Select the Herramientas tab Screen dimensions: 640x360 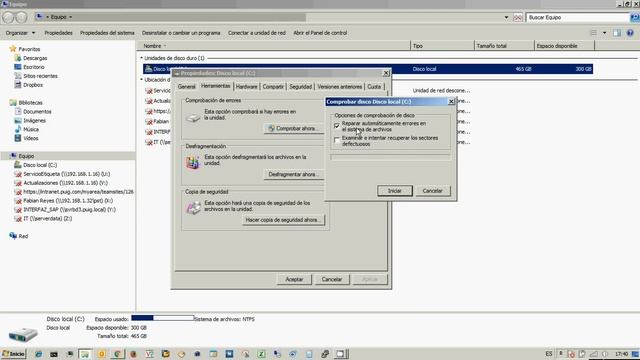click(x=216, y=86)
